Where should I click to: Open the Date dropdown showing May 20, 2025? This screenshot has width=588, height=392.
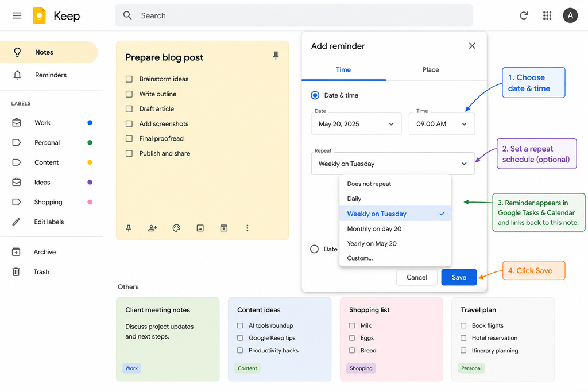[356, 123]
